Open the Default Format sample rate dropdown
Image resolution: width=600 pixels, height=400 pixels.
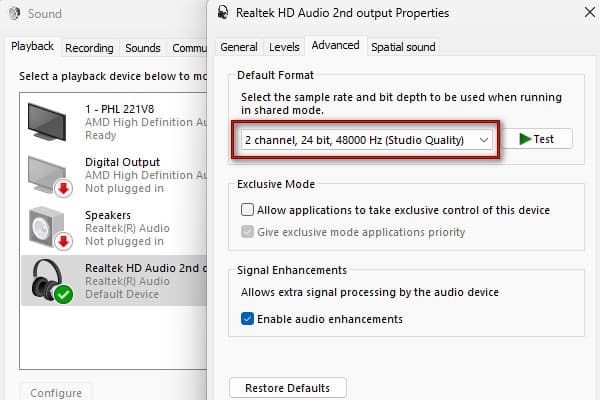[367, 140]
